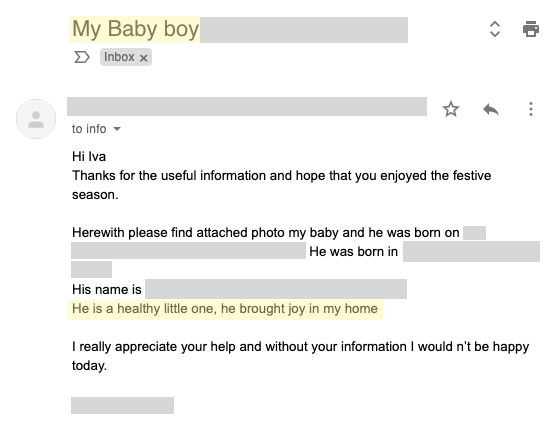Click the 'Hi Iva' greeting line
This screenshot has height=423, width=550.
89,156
